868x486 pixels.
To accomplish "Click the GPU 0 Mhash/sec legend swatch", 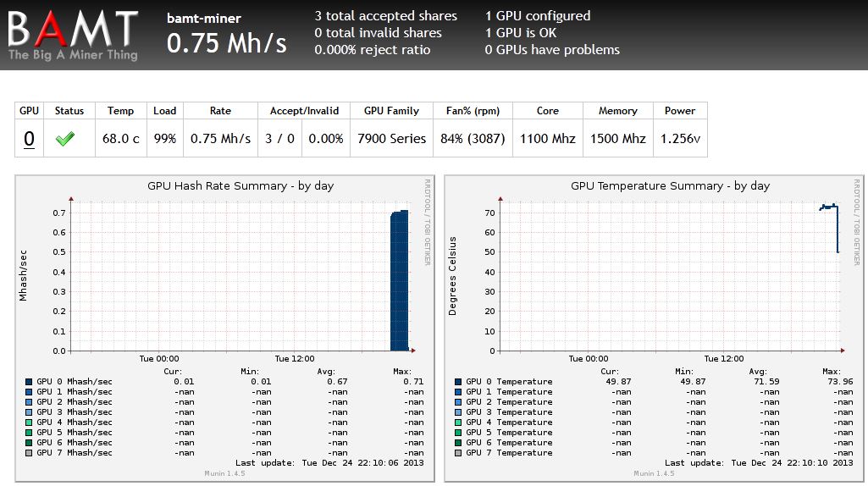I will pos(29,382).
